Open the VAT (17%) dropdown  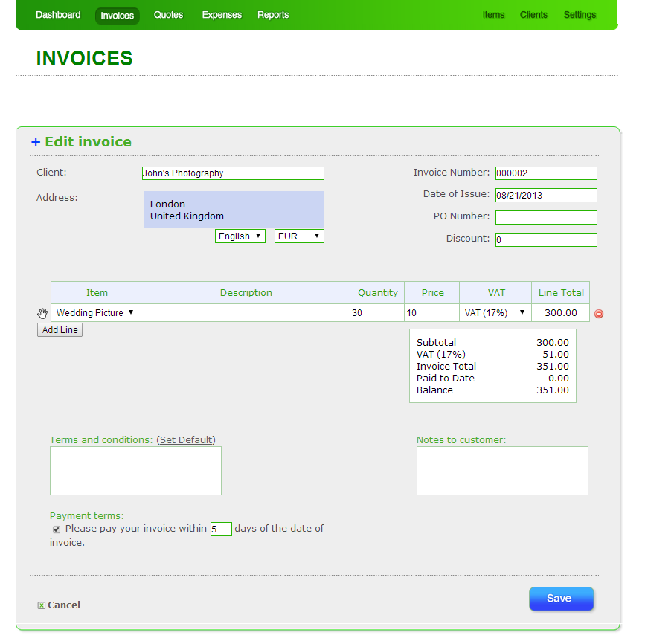tap(494, 312)
